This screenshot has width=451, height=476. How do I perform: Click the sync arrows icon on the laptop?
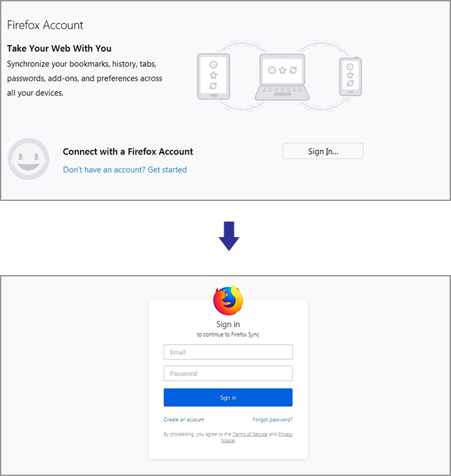[x=293, y=70]
